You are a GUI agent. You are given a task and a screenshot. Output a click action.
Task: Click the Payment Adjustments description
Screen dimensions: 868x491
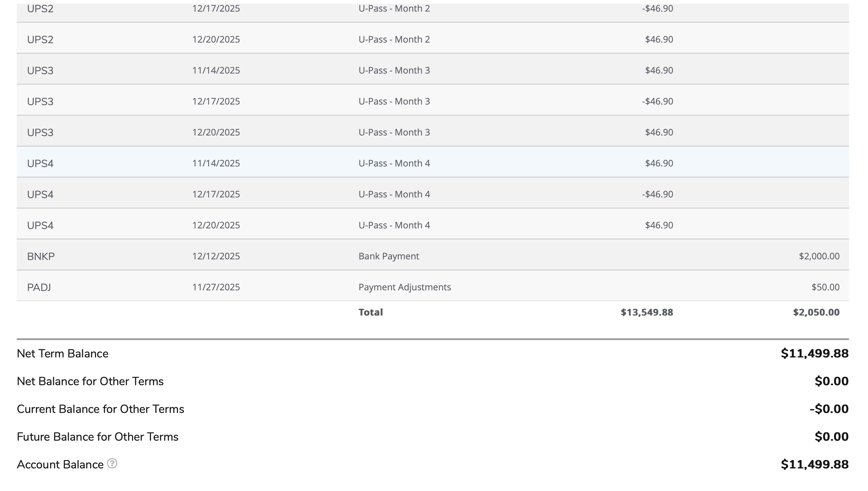point(405,287)
